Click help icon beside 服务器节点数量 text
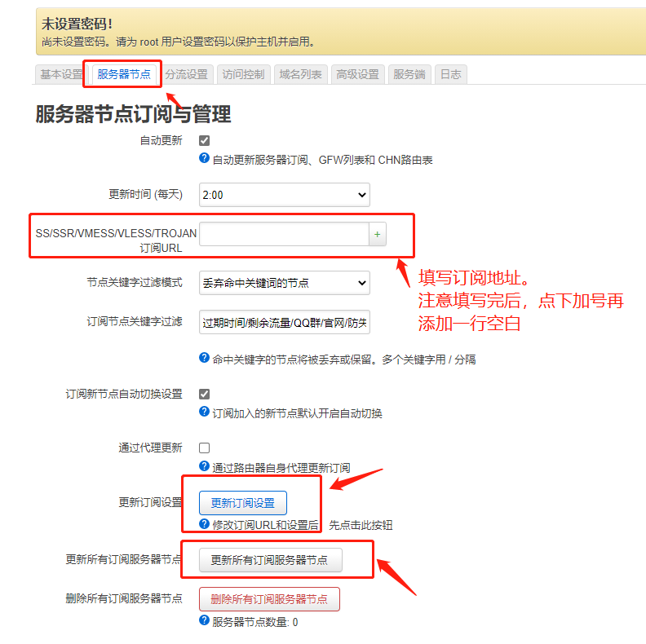Screen dimensions: 646x644 click(204, 620)
